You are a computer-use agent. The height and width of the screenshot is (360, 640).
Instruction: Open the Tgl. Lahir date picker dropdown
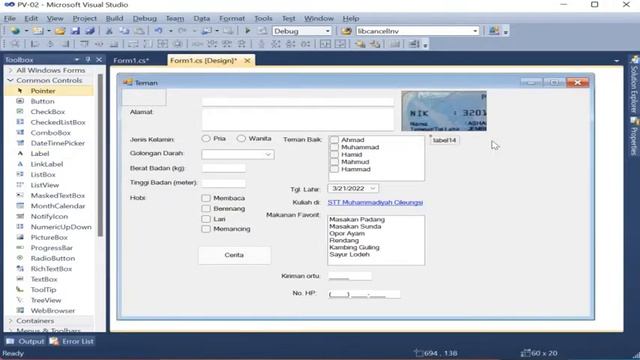[x=373, y=189]
